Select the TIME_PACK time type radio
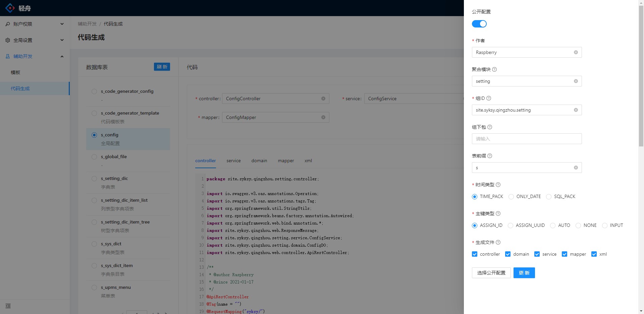 click(475, 197)
